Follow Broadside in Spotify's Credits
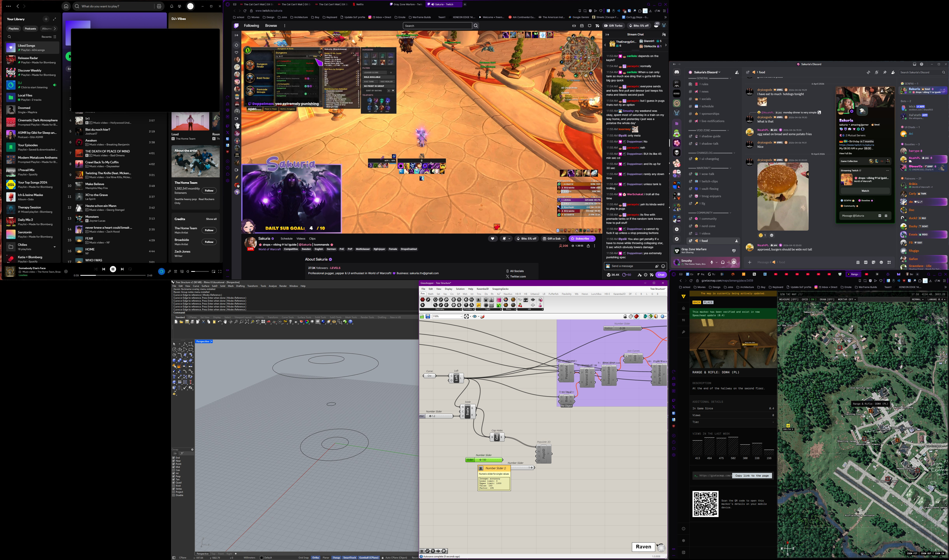949x560 pixels. click(209, 242)
